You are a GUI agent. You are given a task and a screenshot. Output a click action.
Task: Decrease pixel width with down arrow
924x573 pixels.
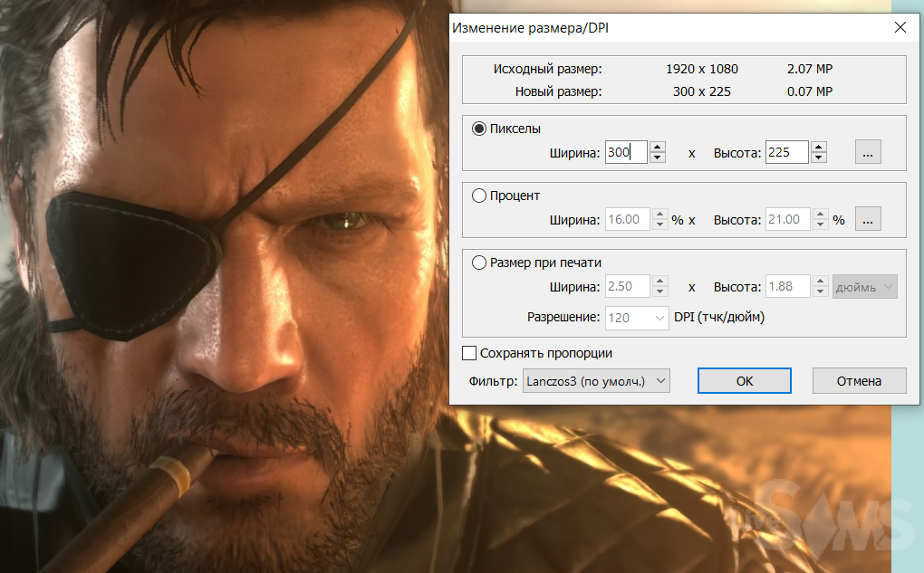point(658,158)
